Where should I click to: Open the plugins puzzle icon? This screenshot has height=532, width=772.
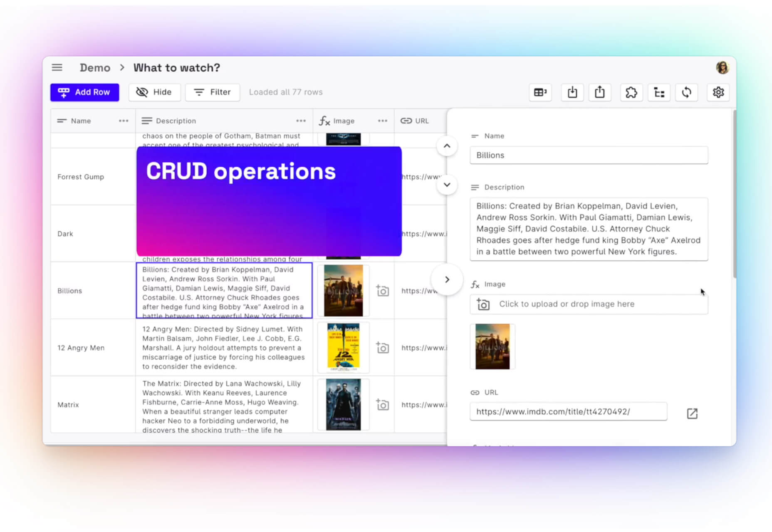point(631,92)
